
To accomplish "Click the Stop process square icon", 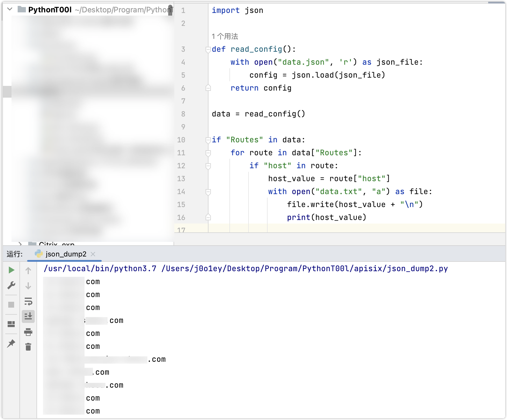I will (11, 305).
